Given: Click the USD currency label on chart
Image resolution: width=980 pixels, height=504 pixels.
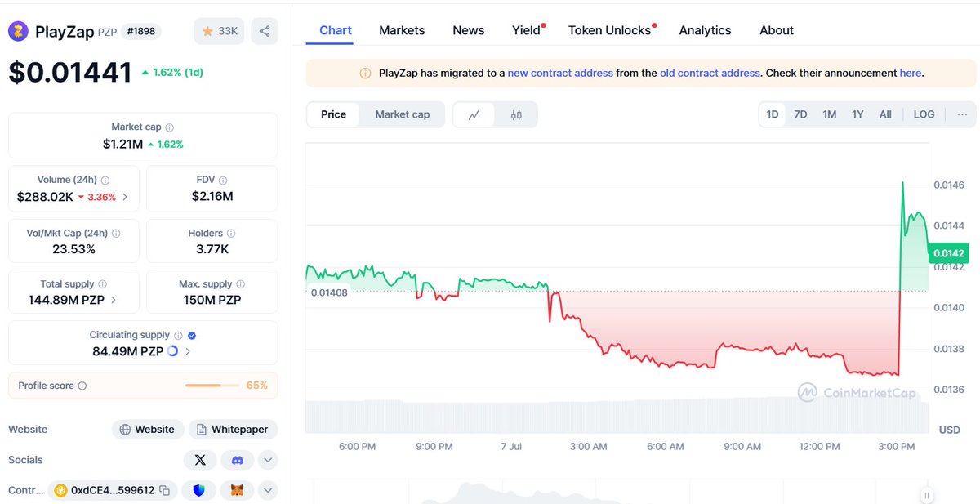Looking at the screenshot, I should click(949, 429).
